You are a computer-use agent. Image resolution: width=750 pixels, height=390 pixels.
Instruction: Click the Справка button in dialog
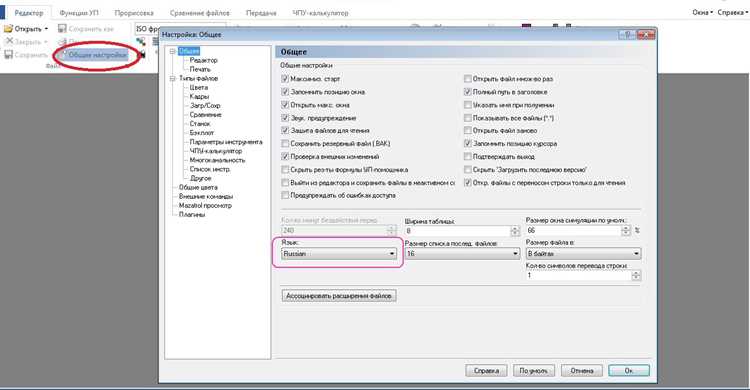click(486, 370)
